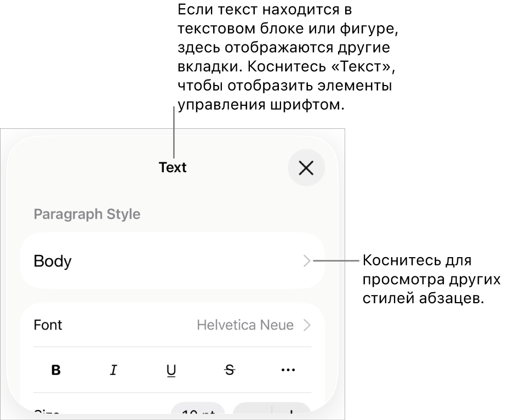Toggle underline formatting
This screenshot has width=509, height=420.
[x=171, y=371]
